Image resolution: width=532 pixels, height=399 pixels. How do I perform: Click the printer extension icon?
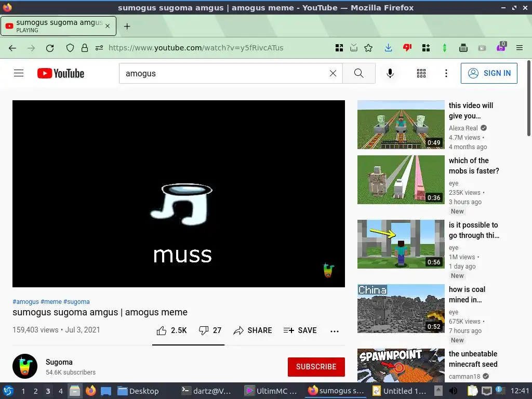463,48
